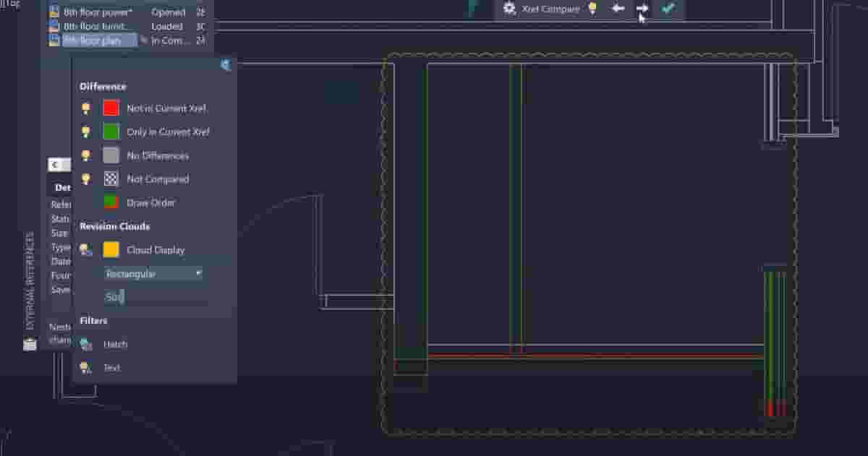The width and height of the screenshot is (868, 456).
Task: Toggle the No Differences lightbulb
Action: coord(87,155)
